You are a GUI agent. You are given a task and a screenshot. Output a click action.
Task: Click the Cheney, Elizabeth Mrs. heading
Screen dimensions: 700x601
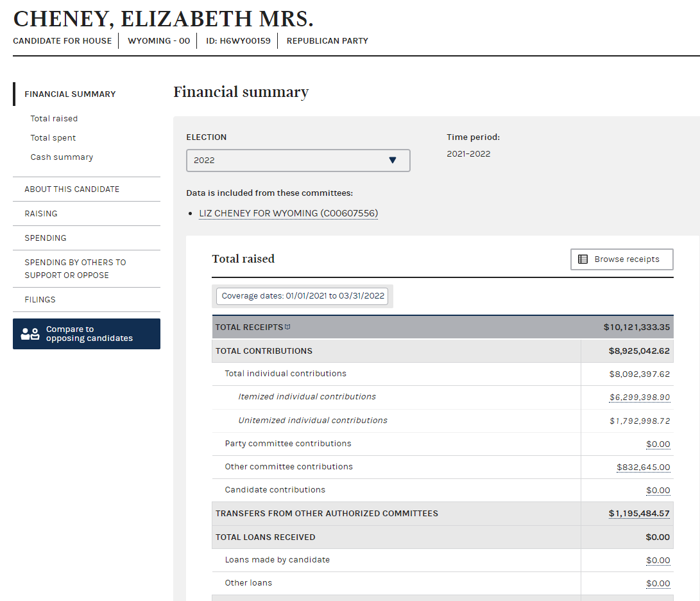tap(164, 19)
